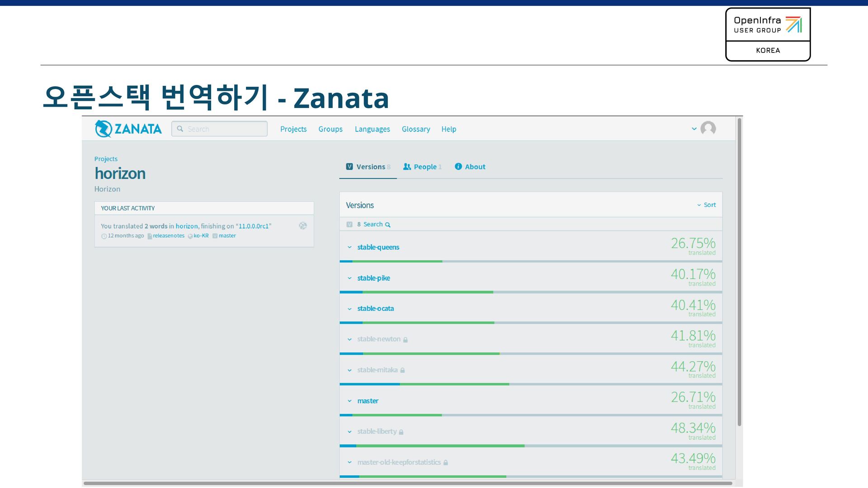Click the stable-queens progress bar

click(531, 261)
